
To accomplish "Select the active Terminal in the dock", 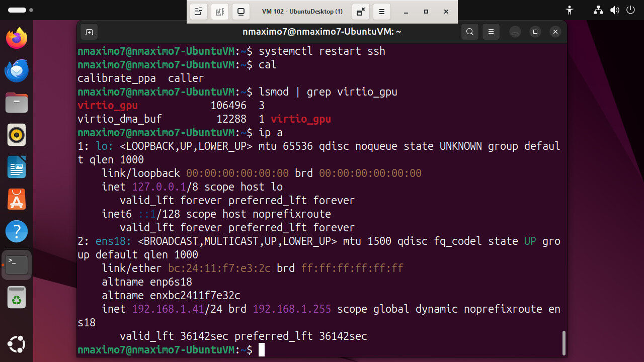I will coord(16,264).
